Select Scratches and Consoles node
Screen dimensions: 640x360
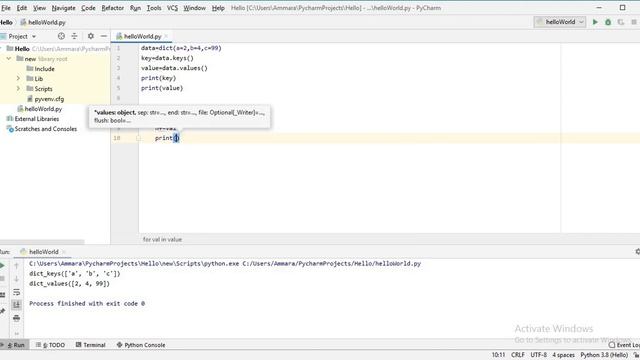tap(42, 129)
